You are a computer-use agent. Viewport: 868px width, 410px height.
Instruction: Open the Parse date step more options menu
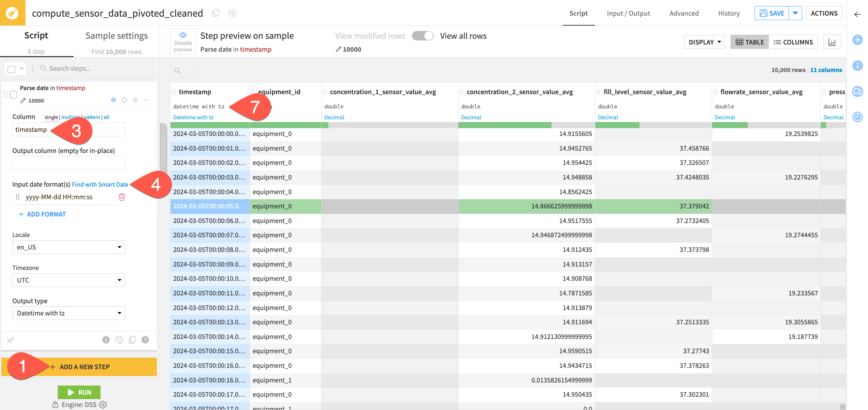(x=146, y=100)
